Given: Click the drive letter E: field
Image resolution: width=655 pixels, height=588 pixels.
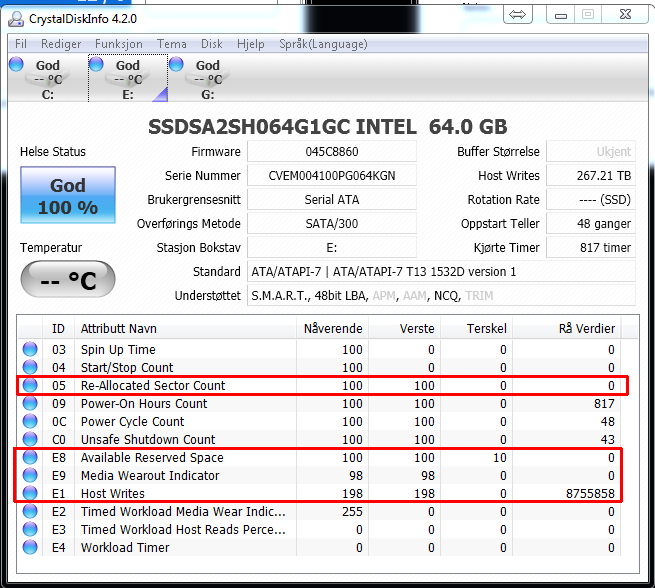Looking at the screenshot, I should click(x=332, y=248).
